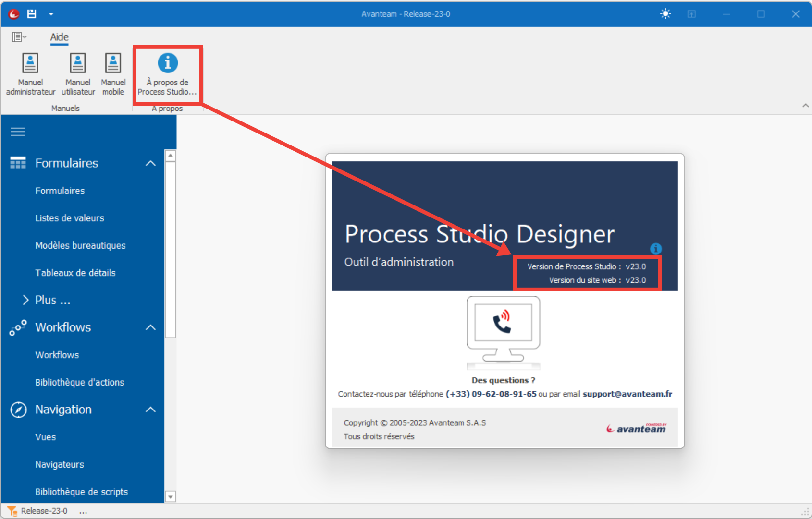
Task: Click À propos de Process Studio icon
Action: tap(168, 63)
